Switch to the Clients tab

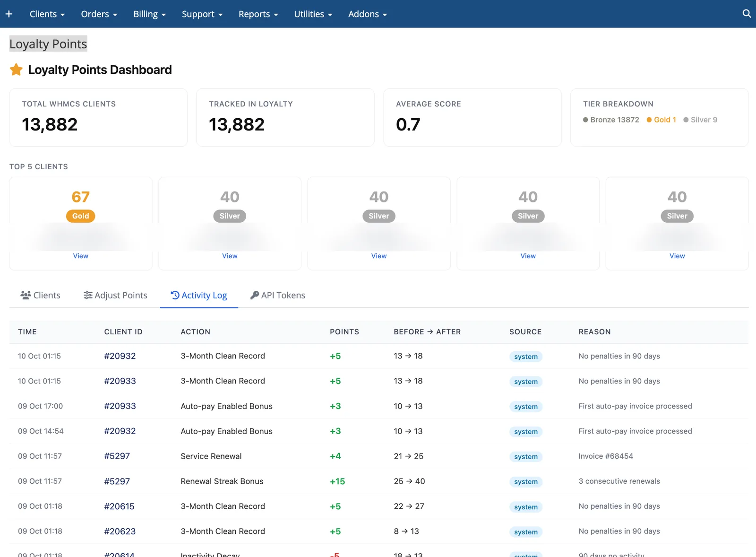tap(40, 295)
